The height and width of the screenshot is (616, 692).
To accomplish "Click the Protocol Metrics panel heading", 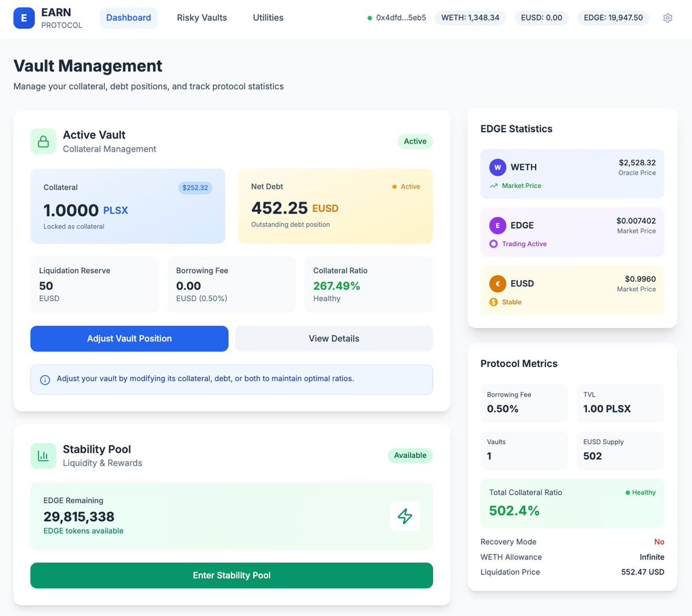I will [x=519, y=364].
